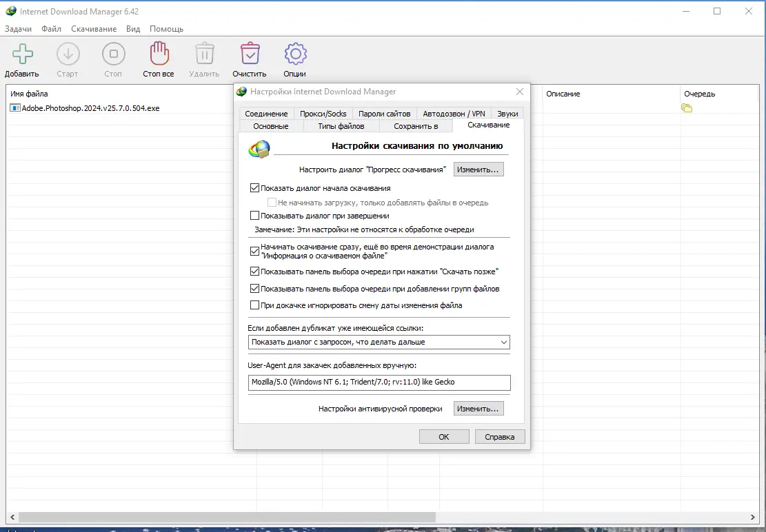Screen dimensions: 766x532
Task: Click the Стоп icon
Action: [112, 54]
